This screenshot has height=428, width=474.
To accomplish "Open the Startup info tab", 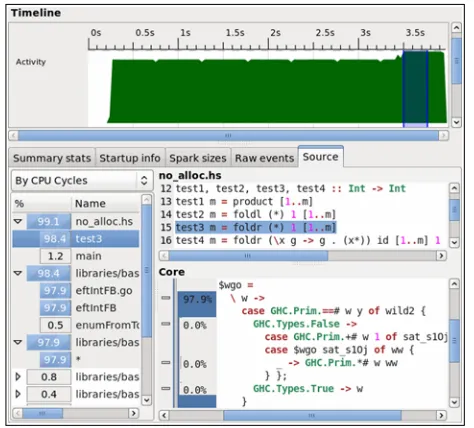I will click(x=130, y=158).
